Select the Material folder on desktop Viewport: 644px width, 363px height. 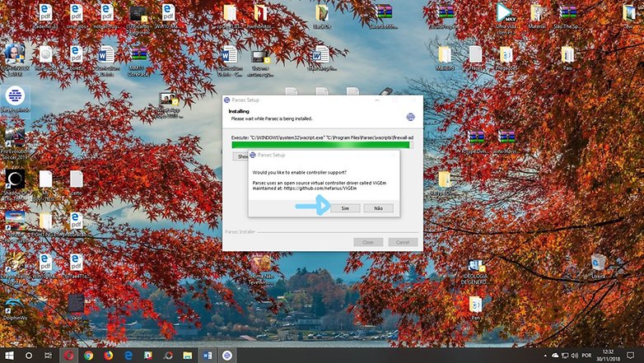(537, 17)
